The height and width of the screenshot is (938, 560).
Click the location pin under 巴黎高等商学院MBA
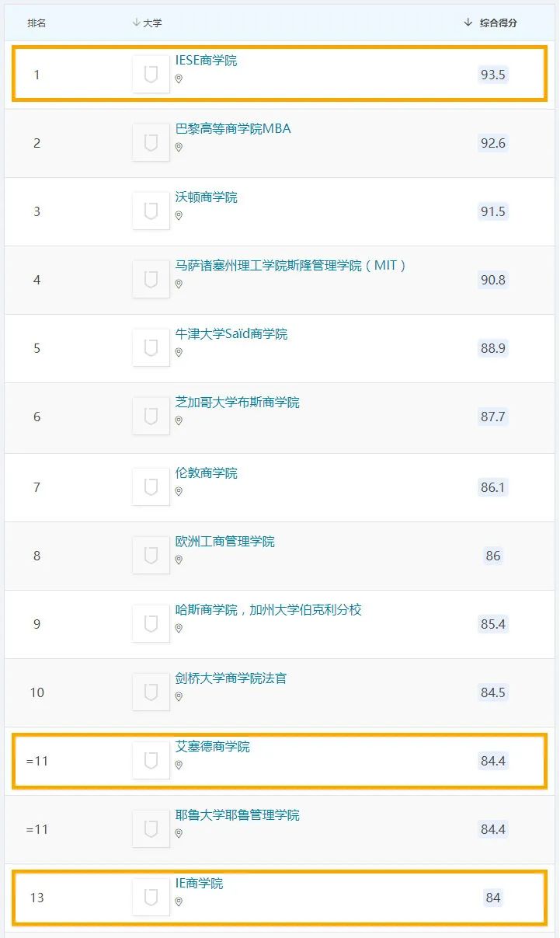tap(179, 148)
